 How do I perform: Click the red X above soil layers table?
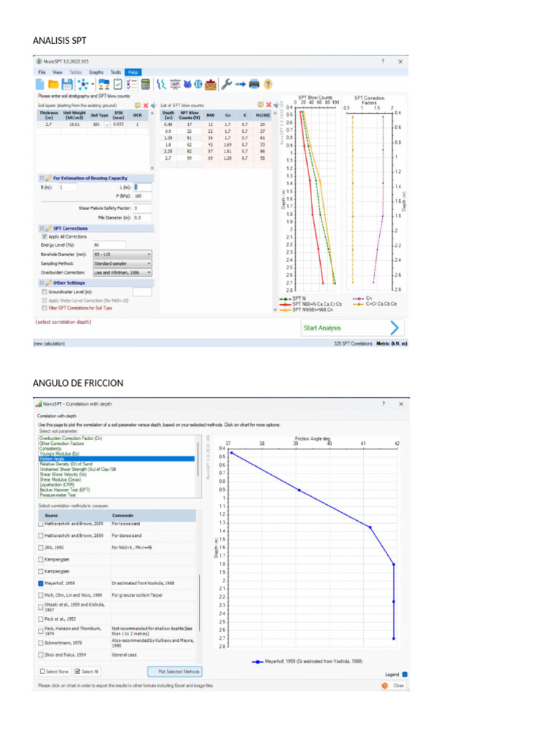pos(146,105)
